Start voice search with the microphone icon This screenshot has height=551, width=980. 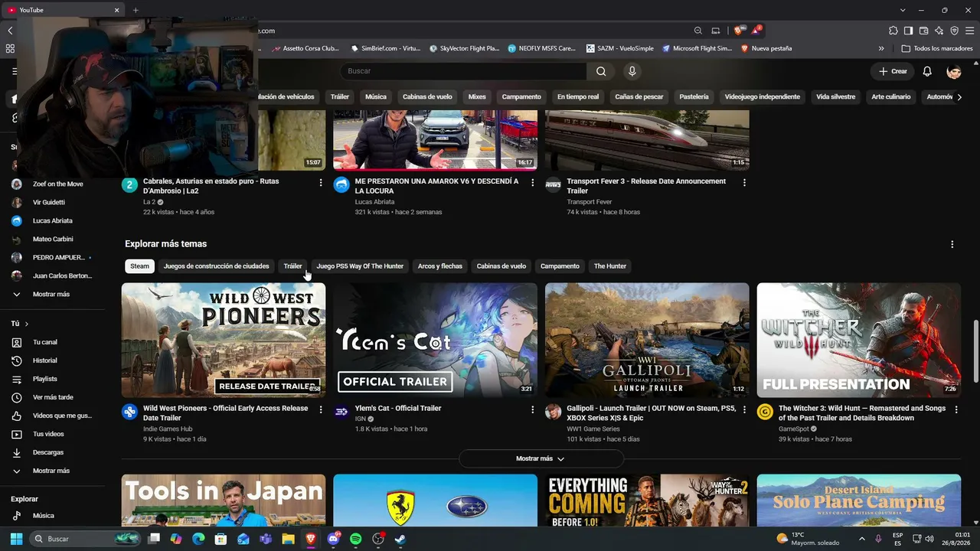click(632, 71)
